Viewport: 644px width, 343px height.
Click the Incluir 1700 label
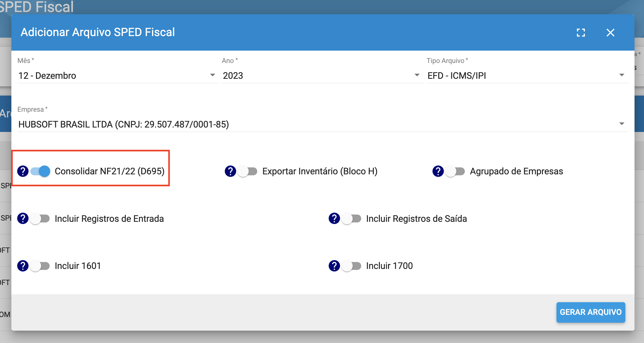[x=389, y=266]
